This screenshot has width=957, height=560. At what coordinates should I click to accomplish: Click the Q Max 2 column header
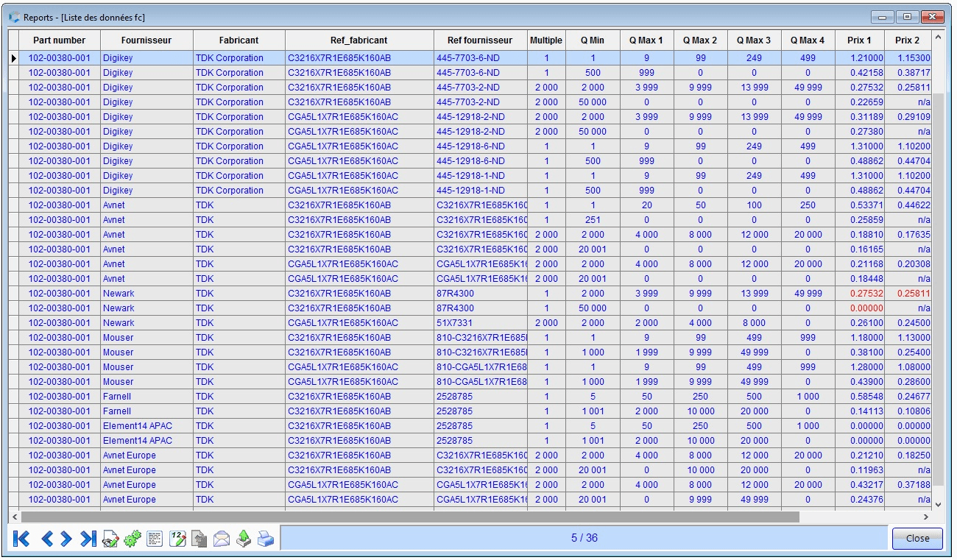[x=700, y=40]
